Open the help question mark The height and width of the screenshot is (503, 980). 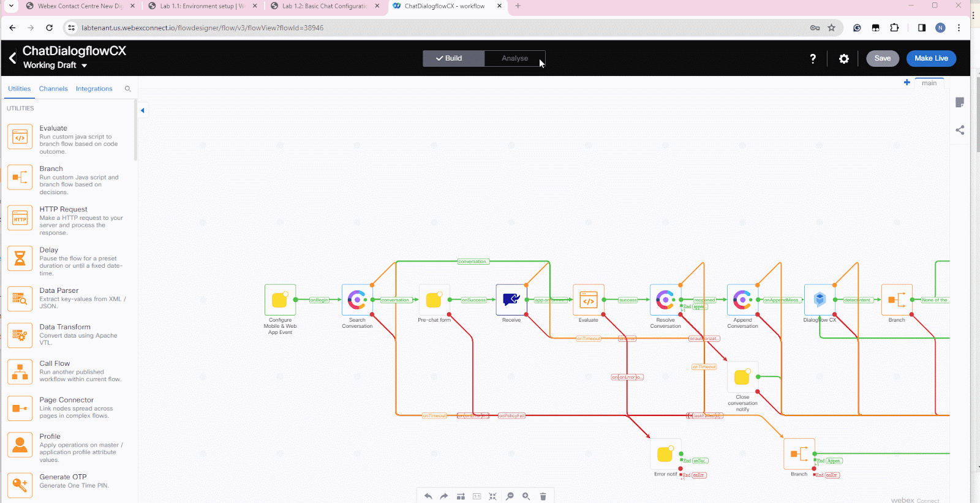813,59
